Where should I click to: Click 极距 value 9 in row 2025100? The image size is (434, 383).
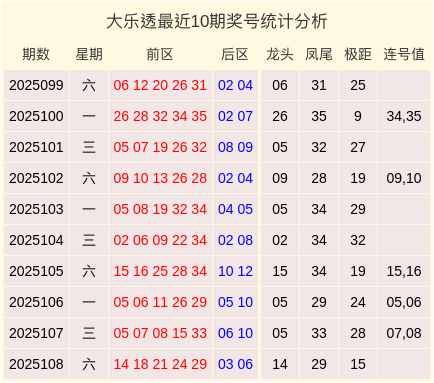[x=358, y=116]
